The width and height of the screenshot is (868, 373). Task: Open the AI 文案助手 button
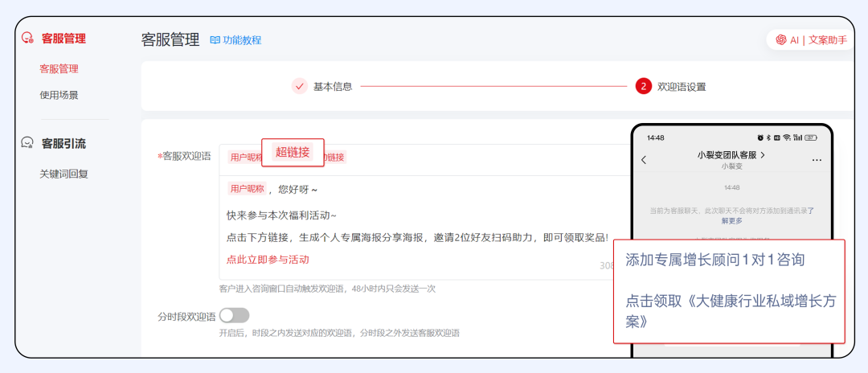pos(812,39)
